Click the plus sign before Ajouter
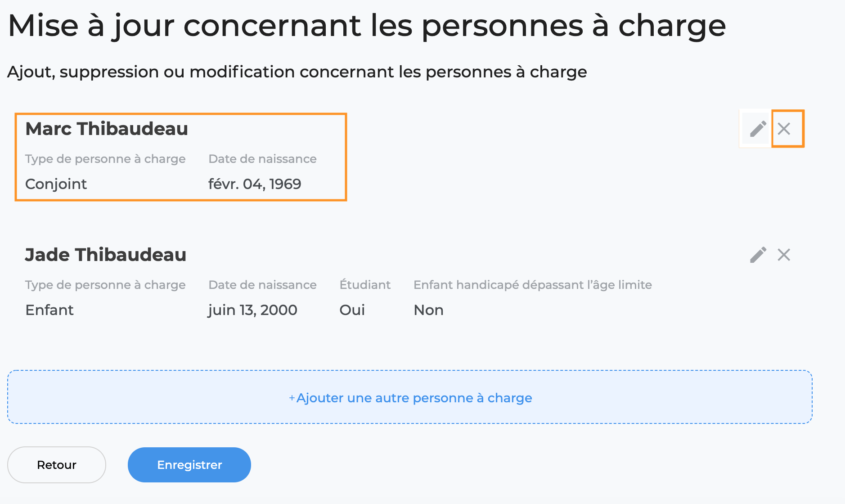The image size is (845, 504). [x=292, y=398]
